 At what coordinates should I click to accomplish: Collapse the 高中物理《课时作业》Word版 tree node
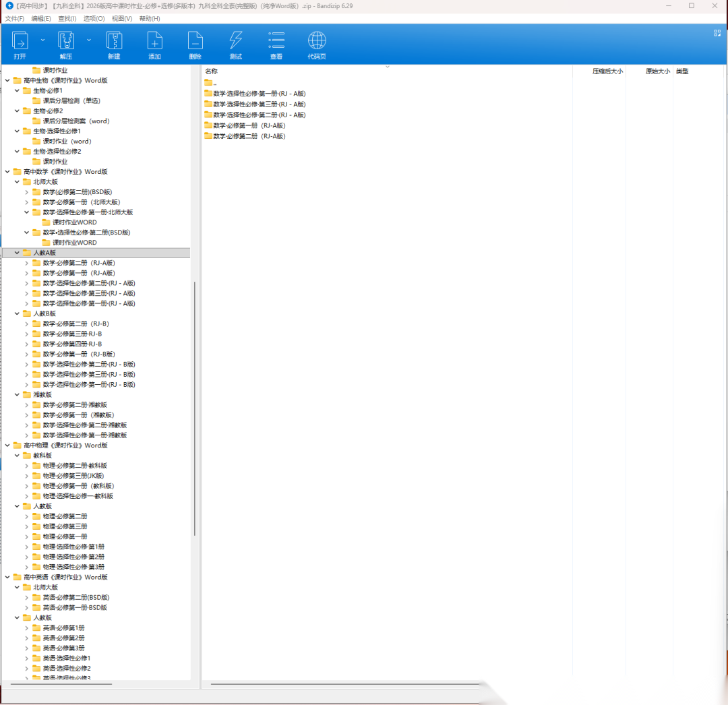tap(7, 446)
